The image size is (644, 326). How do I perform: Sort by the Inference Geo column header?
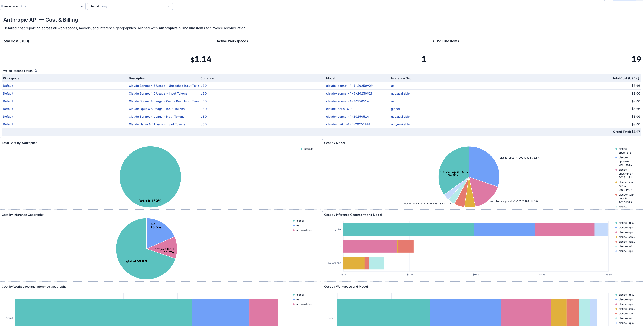[x=401, y=78]
